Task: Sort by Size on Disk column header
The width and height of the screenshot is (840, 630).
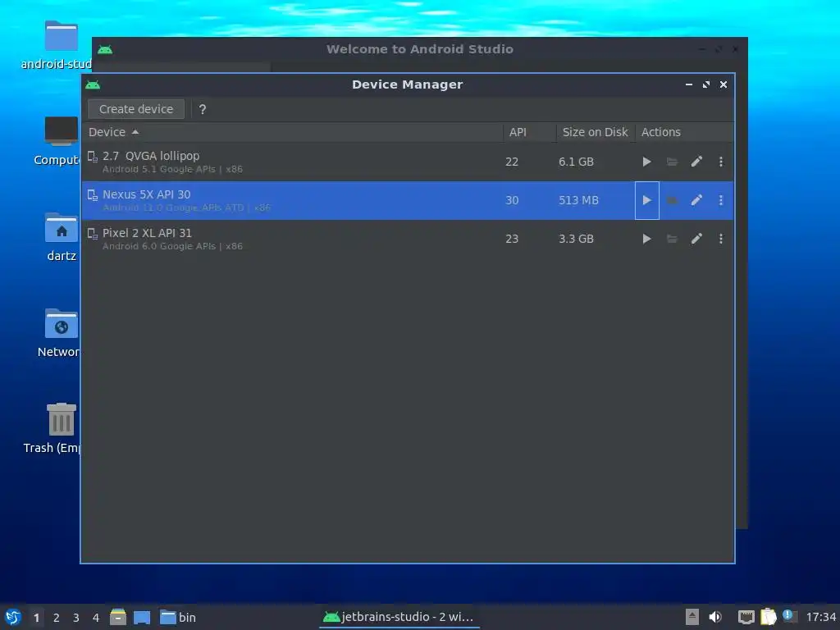Action: point(595,132)
